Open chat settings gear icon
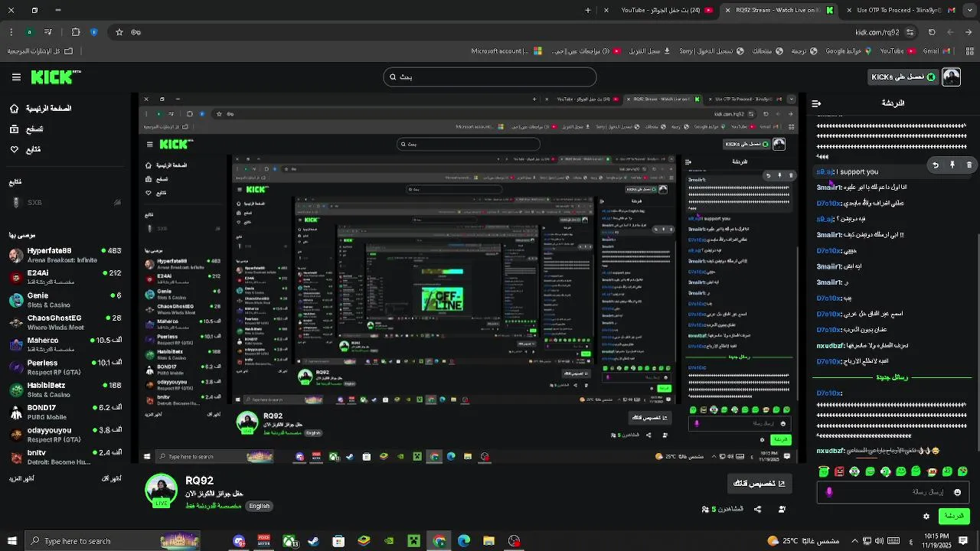This screenshot has width=980, height=551. coord(926,517)
